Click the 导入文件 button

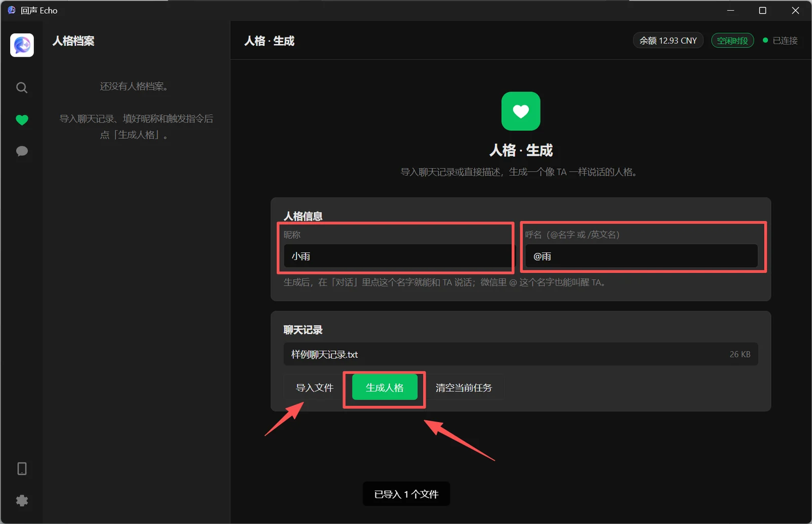click(x=315, y=388)
